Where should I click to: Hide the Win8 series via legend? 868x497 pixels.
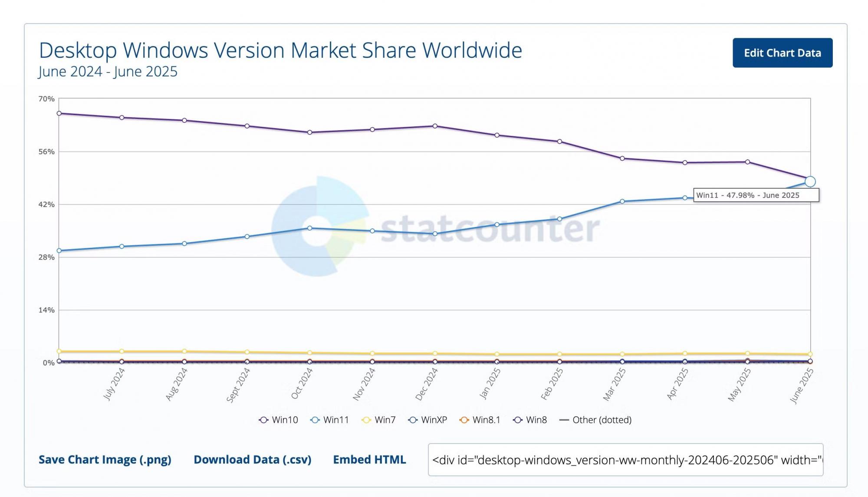pos(530,420)
